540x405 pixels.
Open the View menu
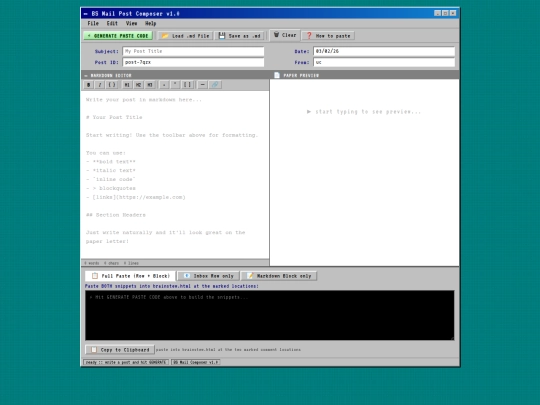(131, 23)
